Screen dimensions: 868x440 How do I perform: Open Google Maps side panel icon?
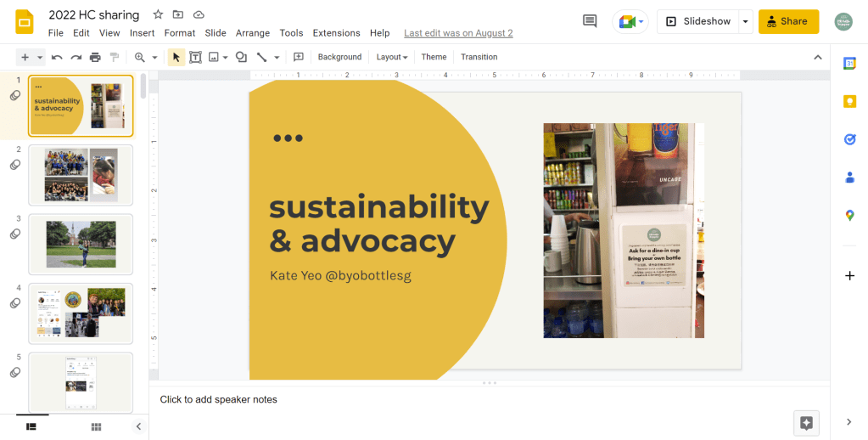(849, 216)
